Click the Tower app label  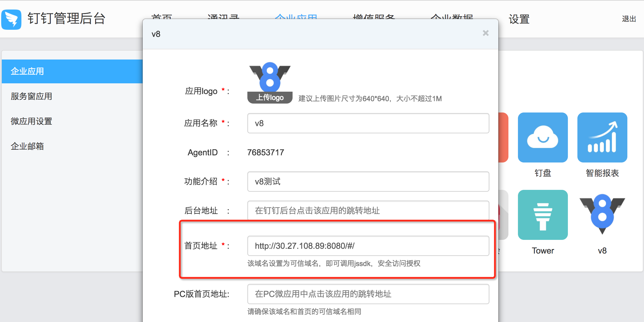(x=543, y=251)
